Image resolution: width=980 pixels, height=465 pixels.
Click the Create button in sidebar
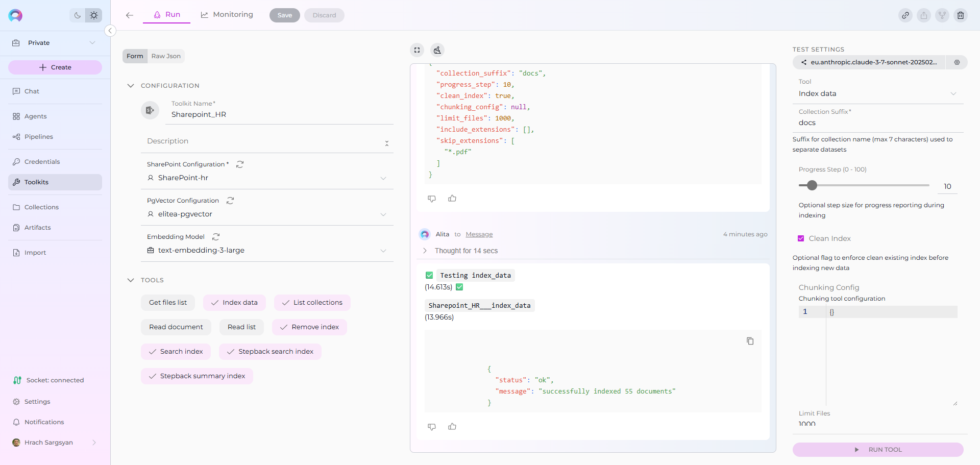click(55, 67)
